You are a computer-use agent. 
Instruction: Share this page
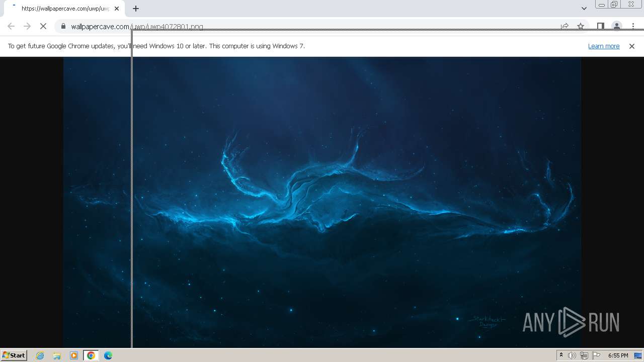tap(565, 26)
